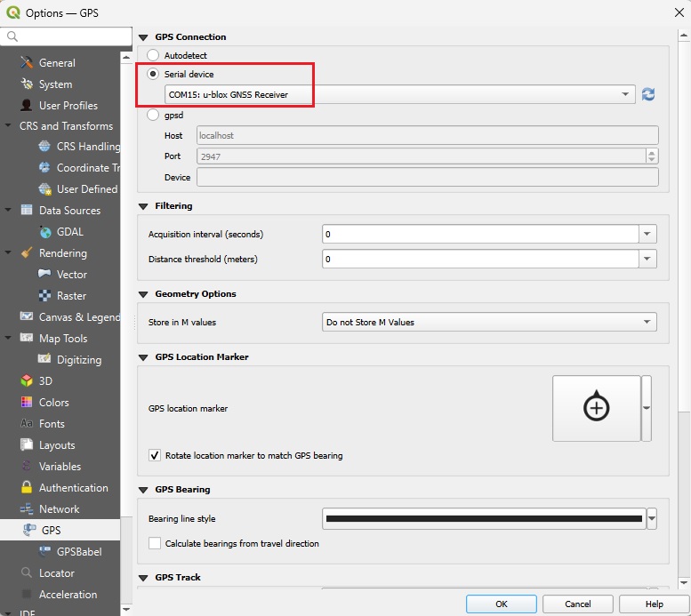
Task: Click the OK button
Action: click(x=502, y=604)
